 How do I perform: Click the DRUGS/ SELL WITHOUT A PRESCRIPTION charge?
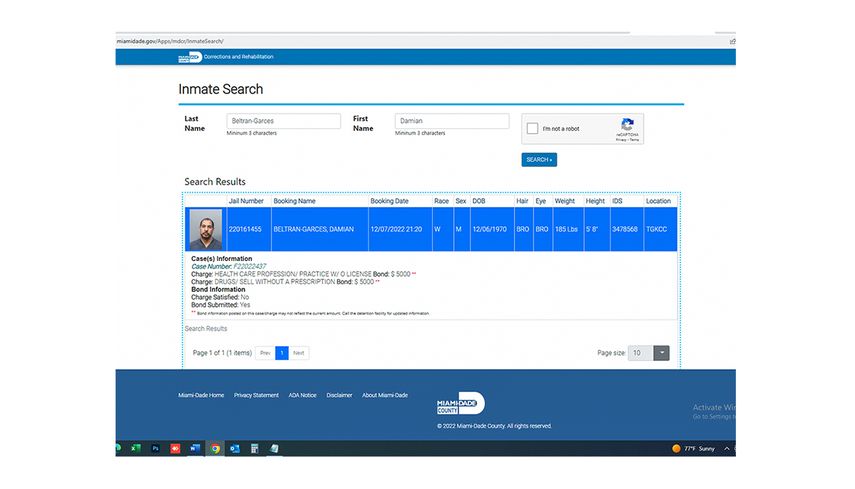pyautogui.click(x=285, y=282)
